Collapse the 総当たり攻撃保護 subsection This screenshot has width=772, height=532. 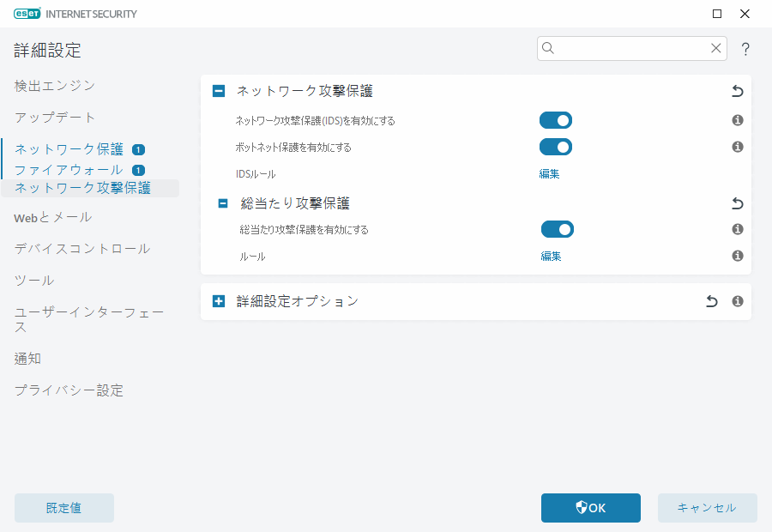click(223, 204)
